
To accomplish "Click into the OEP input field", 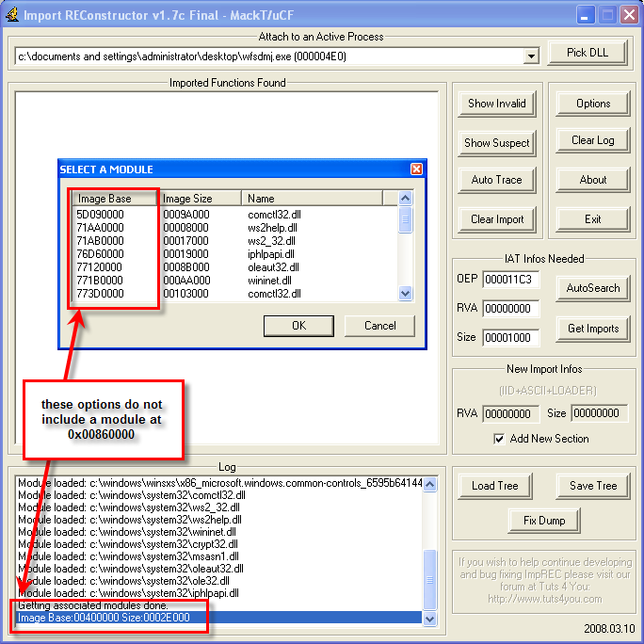I will click(509, 280).
